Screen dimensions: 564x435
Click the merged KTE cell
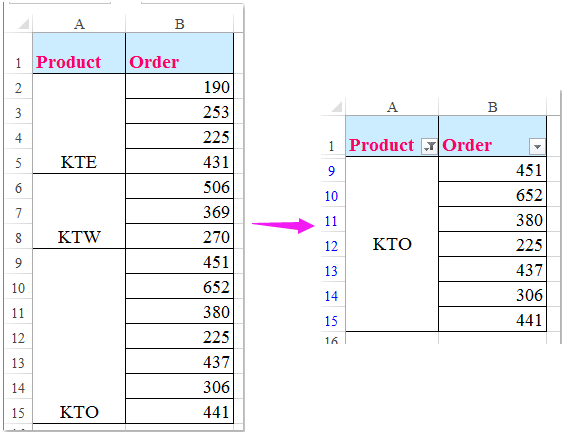(79, 124)
